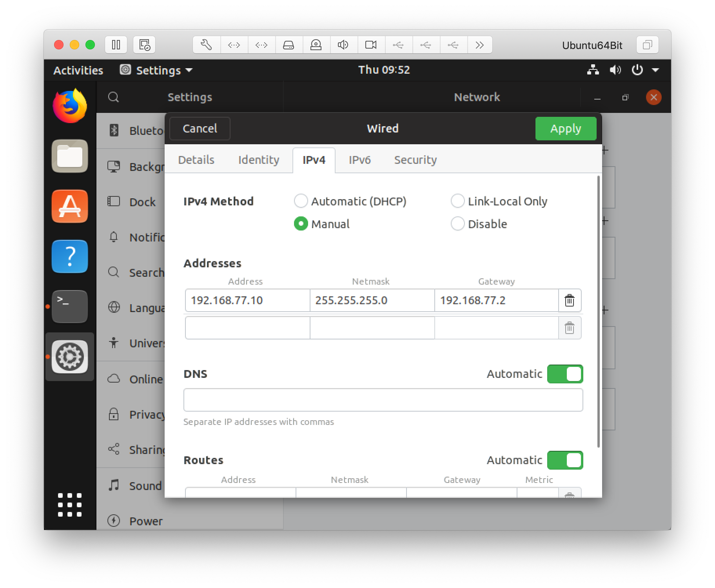This screenshot has width=715, height=588.
Task: Click the dialog vertical scrollbar
Action: [598, 312]
